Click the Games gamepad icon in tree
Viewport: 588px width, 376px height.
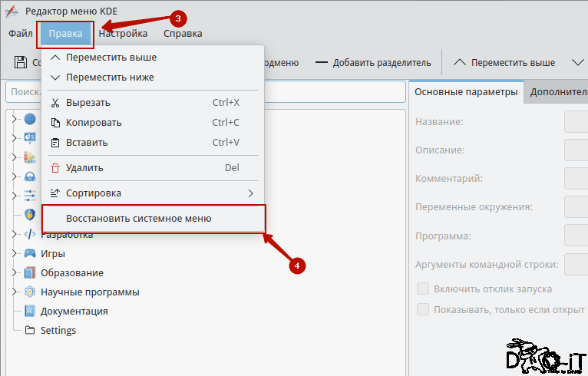[x=30, y=253]
